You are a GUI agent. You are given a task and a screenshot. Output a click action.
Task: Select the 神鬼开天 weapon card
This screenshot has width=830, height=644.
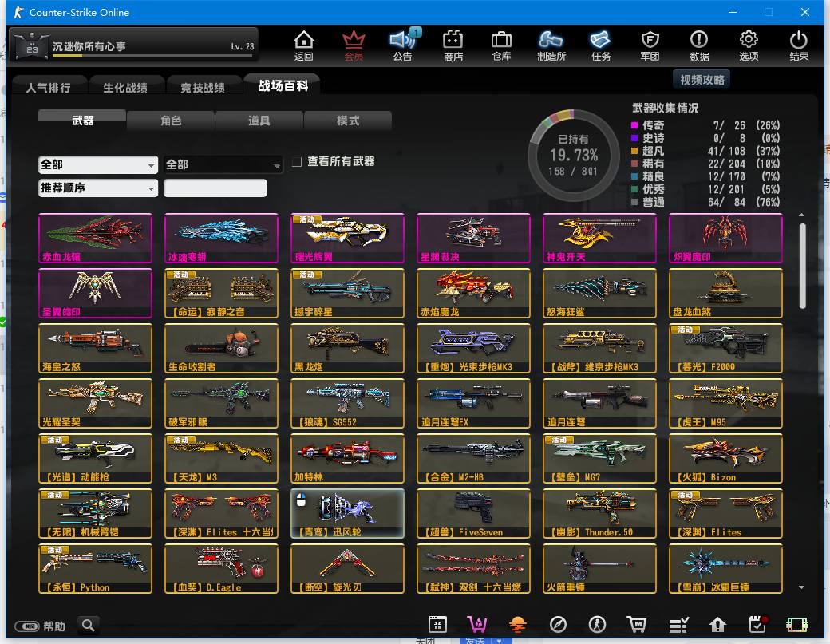pyautogui.click(x=599, y=238)
